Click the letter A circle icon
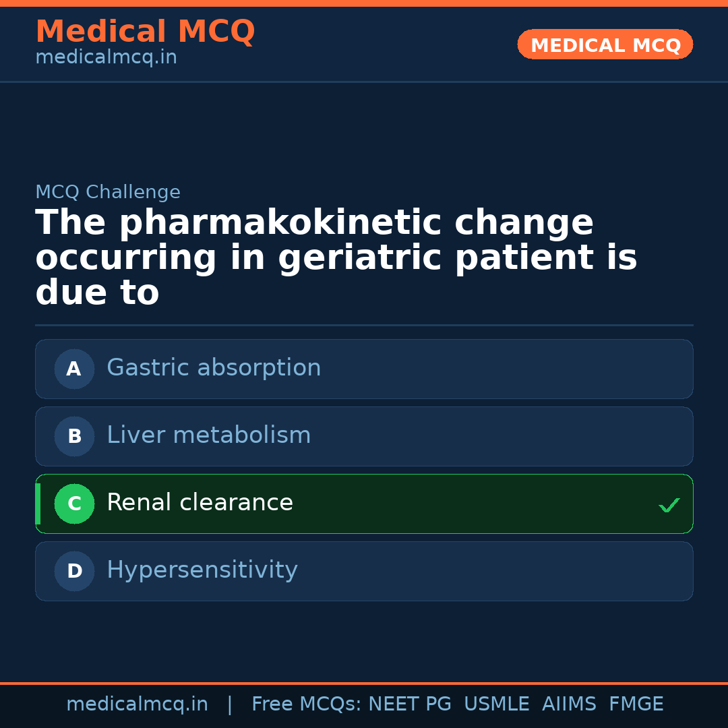Viewport: 728px width, 728px height. click(x=74, y=369)
